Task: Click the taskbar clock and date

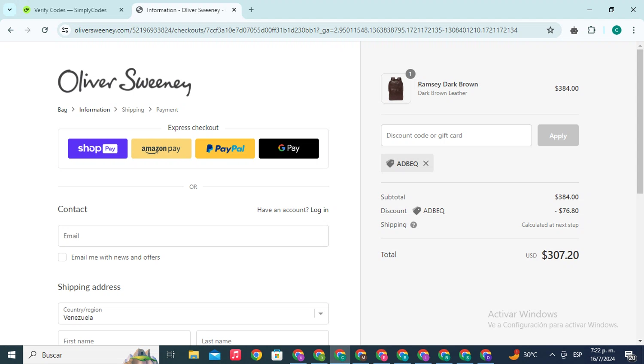Action: [x=602, y=355]
